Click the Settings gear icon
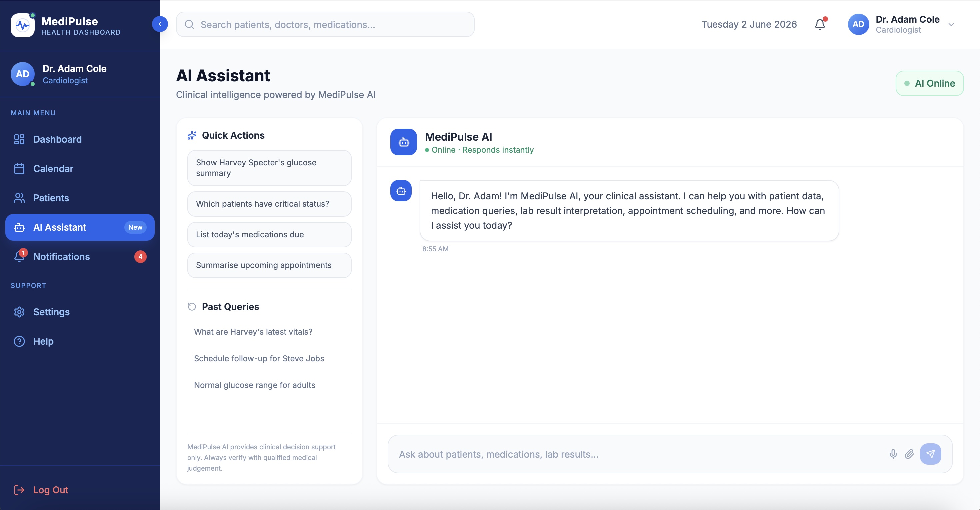This screenshot has height=510, width=980. pyautogui.click(x=19, y=312)
